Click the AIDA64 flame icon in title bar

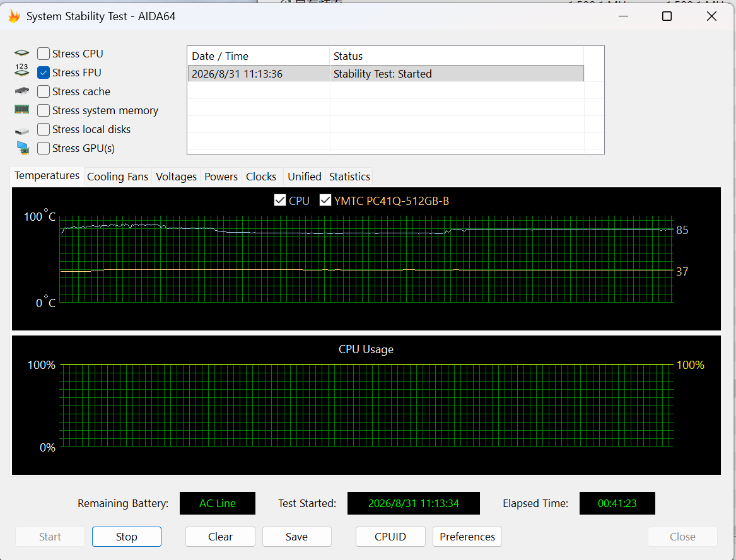pyautogui.click(x=14, y=16)
